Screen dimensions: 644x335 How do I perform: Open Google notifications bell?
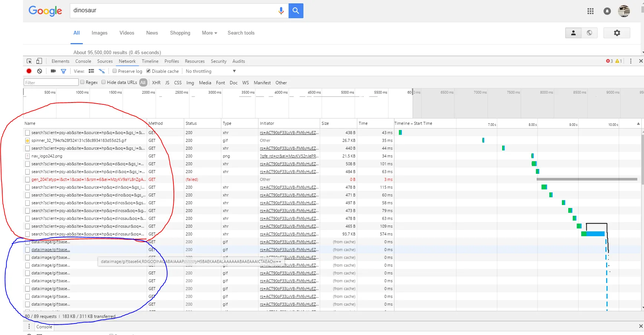pyautogui.click(x=607, y=12)
